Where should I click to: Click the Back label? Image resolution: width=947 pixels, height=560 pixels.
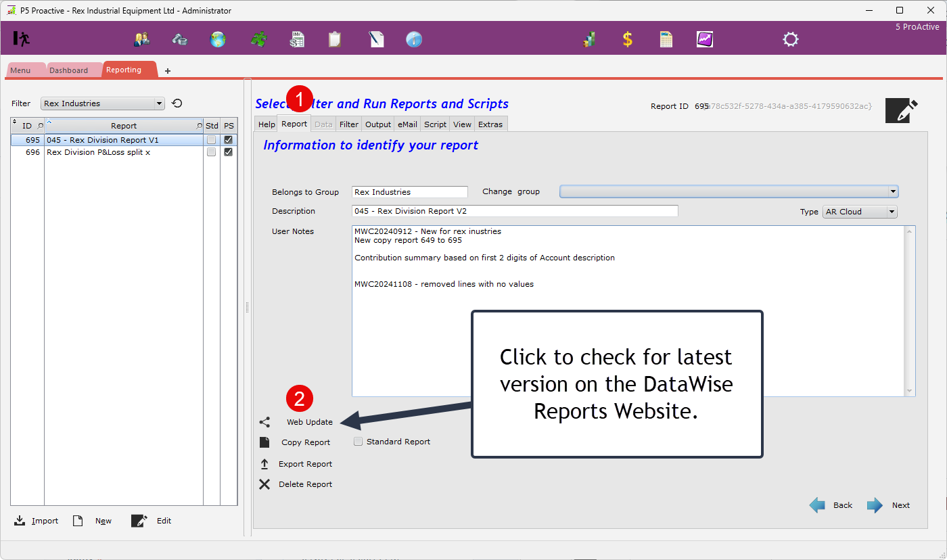click(843, 505)
